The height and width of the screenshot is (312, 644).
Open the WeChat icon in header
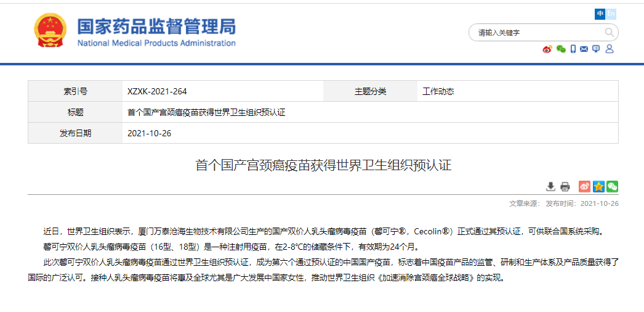pos(561,49)
